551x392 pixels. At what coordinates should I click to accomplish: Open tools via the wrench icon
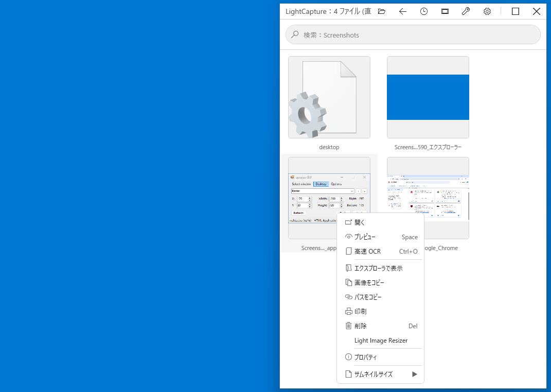(x=466, y=12)
